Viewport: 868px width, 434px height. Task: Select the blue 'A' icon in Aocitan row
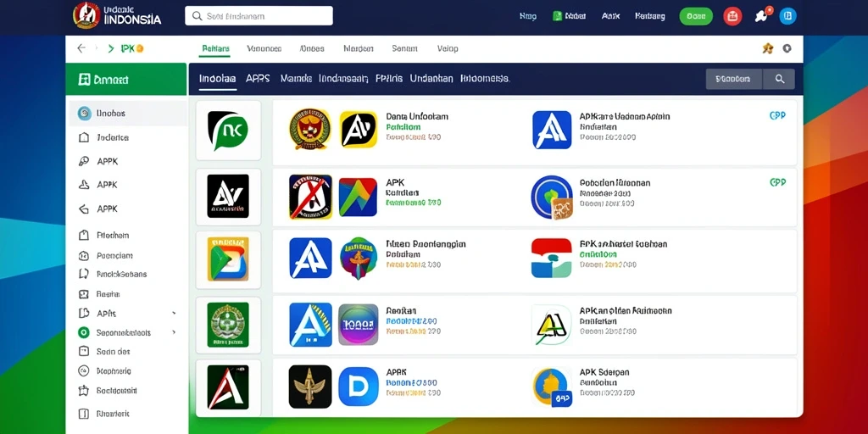tap(310, 325)
